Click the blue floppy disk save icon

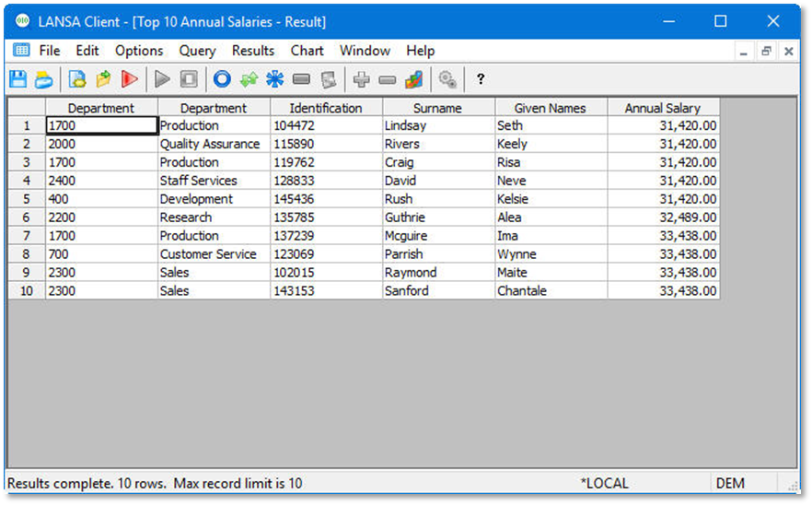18,79
